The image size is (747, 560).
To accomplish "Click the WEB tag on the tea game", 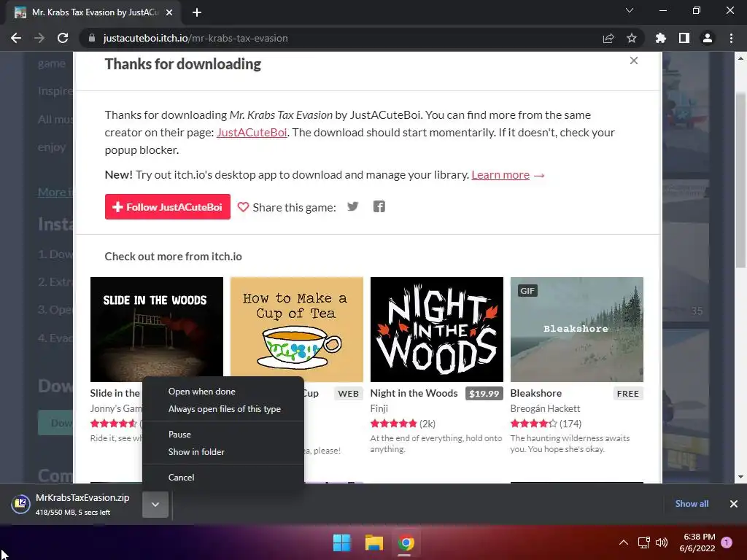I will tap(348, 393).
